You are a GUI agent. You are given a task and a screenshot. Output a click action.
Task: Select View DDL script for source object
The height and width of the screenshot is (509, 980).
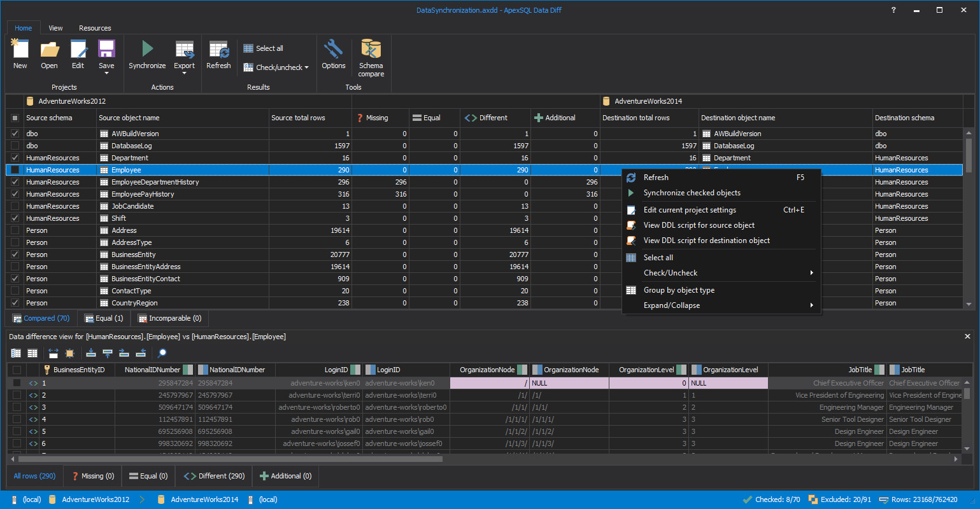point(721,225)
